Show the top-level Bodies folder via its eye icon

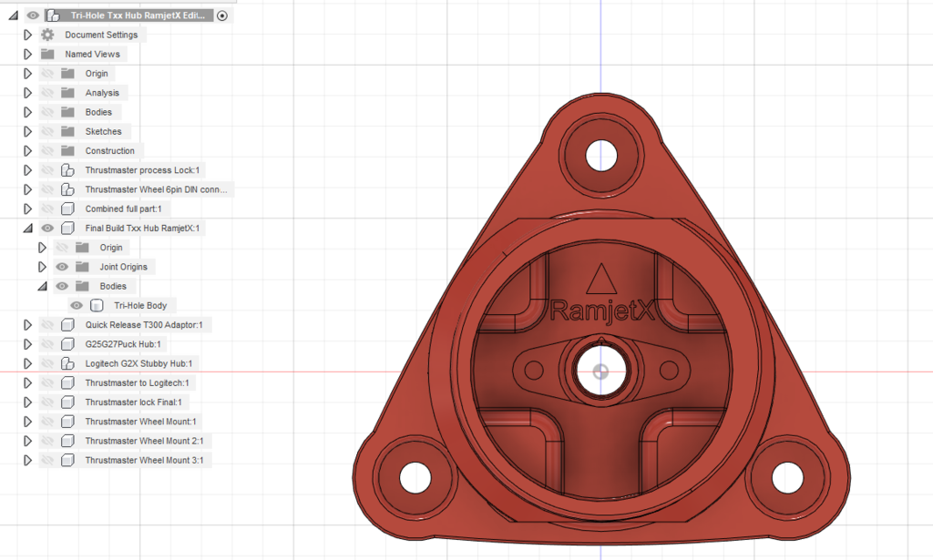[x=47, y=112]
